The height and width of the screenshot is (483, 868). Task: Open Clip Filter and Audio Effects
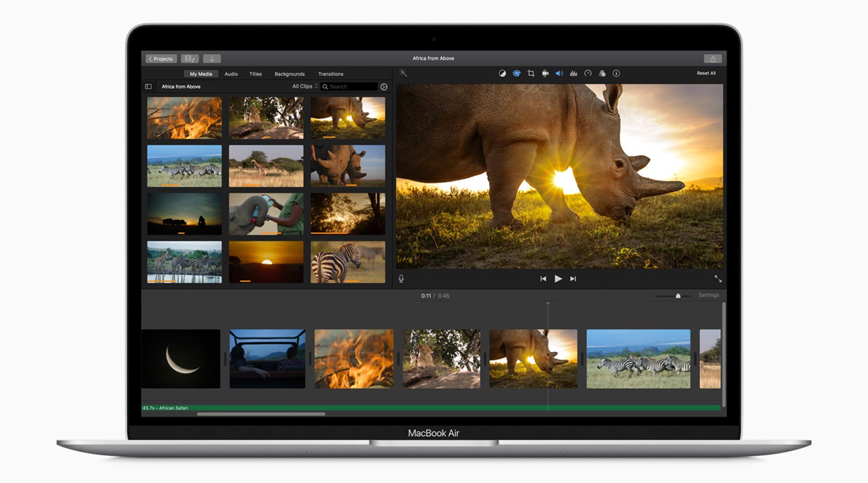[602, 73]
